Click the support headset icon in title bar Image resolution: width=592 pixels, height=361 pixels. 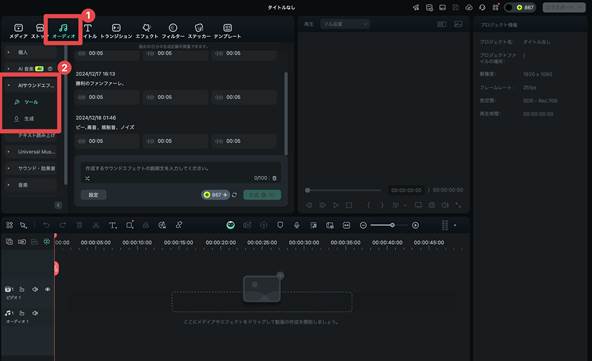click(482, 8)
